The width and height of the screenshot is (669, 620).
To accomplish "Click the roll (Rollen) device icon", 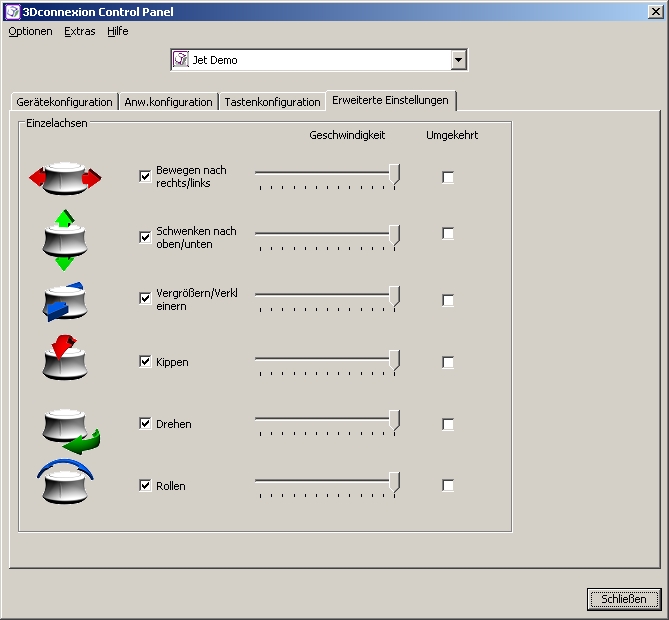I will (65, 481).
